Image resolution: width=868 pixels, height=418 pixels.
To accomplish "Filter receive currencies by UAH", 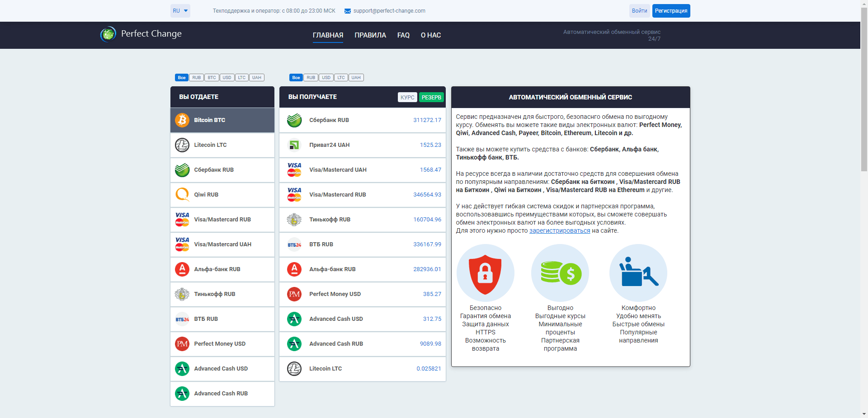I will pos(356,77).
